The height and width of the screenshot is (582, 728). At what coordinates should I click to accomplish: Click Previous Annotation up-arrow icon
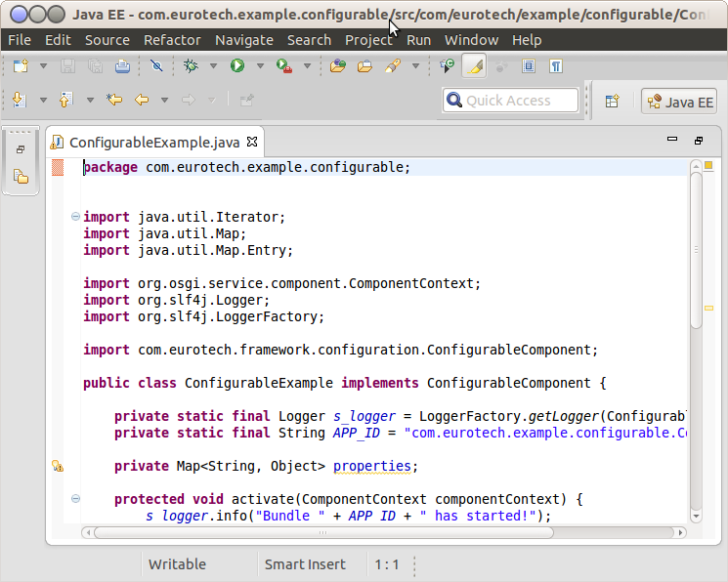66,100
